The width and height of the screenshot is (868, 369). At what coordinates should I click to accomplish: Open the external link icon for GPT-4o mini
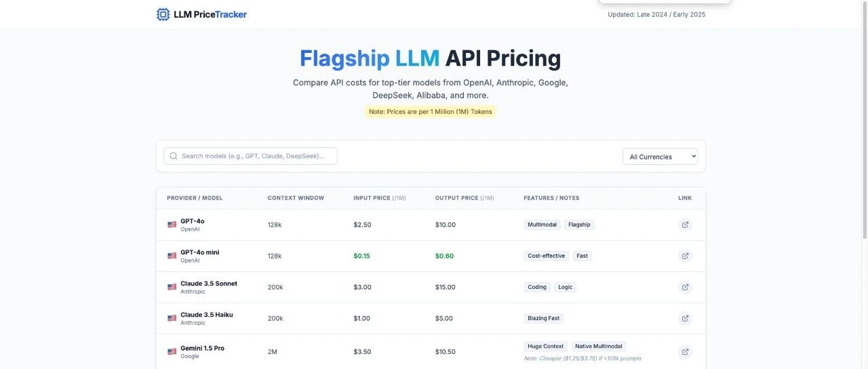coord(685,256)
